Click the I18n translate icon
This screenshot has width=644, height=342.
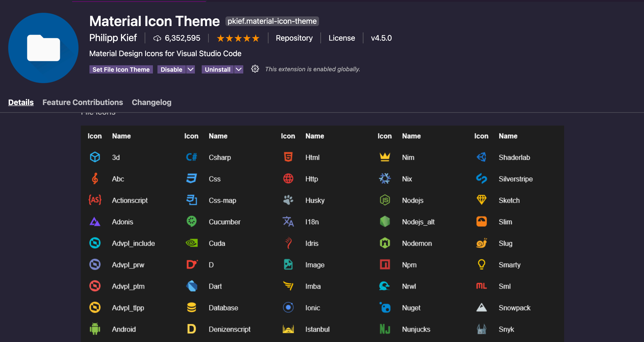(288, 222)
